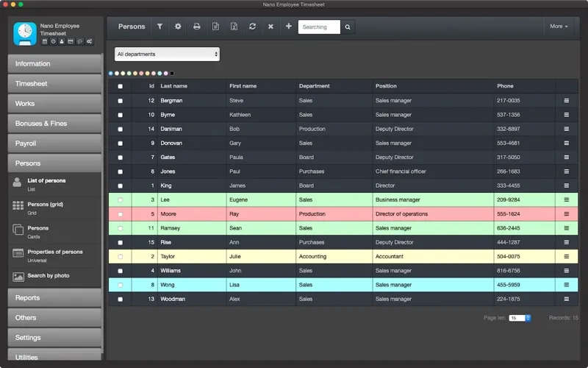This screenshot has height=368, width=588.
Task: Open row menu for Taylor
Action: point(566,256)
